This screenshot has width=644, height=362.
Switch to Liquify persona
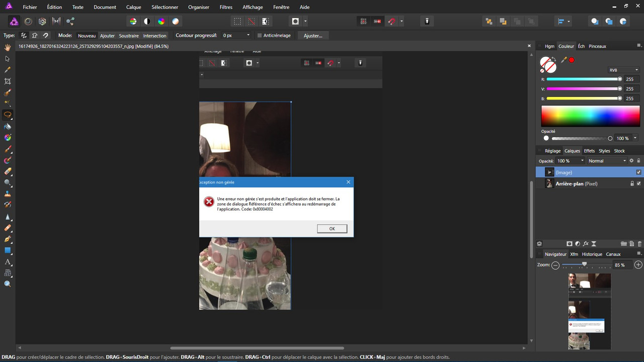28,21
